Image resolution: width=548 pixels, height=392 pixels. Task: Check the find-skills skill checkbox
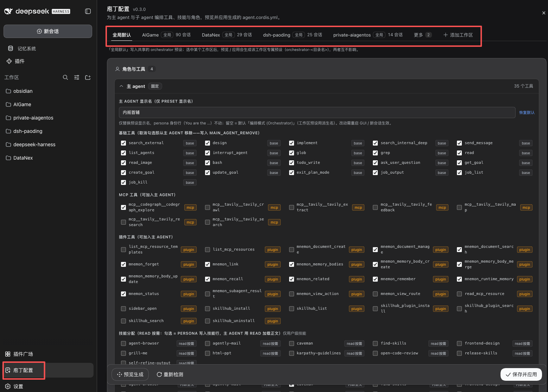pos(375,343)
